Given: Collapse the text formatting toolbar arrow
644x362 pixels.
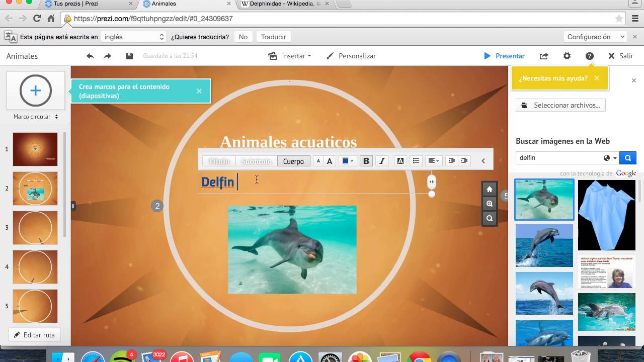Looking at the screenshot, I should tap(484, 161).
